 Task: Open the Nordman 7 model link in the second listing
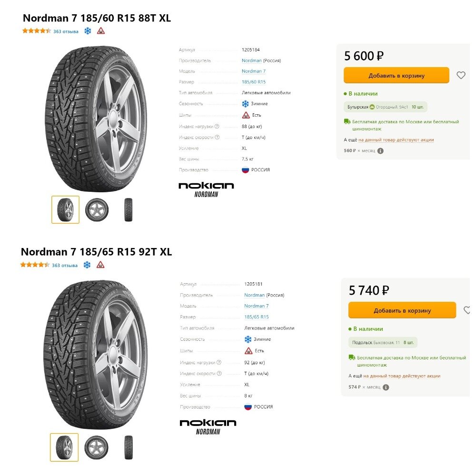[256, 306]
